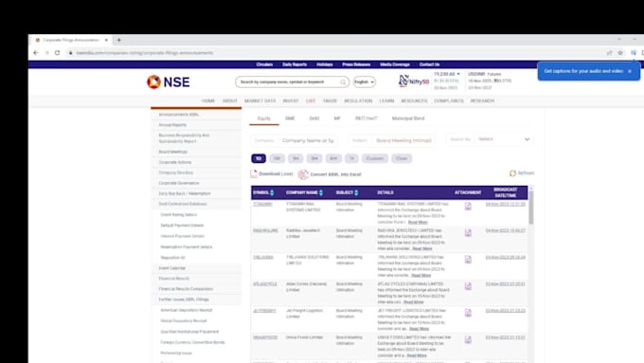Open the Holidays top link
This screenshot has width=644, height=363.
click(x=325, y=64)
